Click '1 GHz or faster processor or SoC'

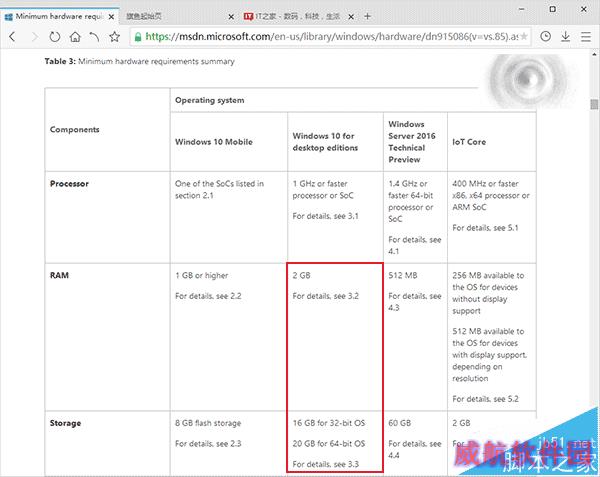click(323, 190)
